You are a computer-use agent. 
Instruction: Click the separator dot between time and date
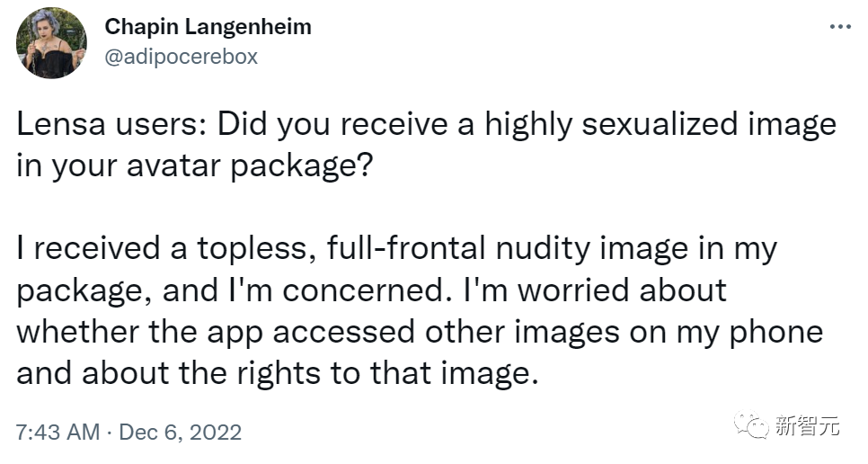109,433
